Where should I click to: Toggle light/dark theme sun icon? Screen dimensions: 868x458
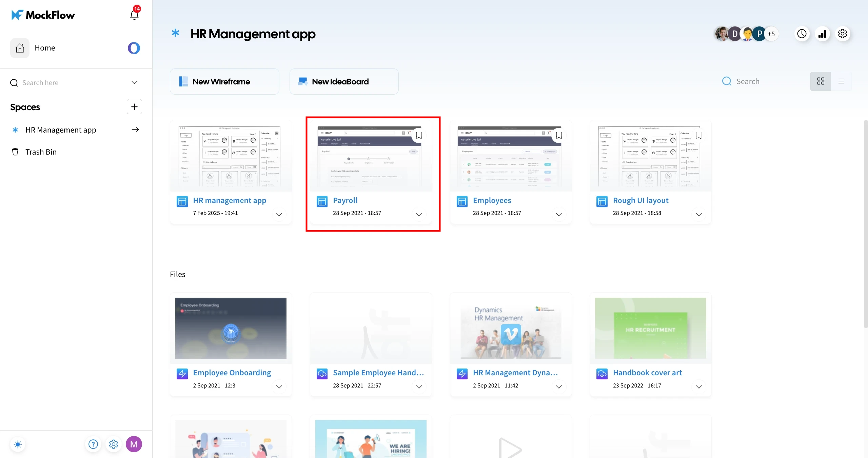pyautogui.click(x=18, y=444)
